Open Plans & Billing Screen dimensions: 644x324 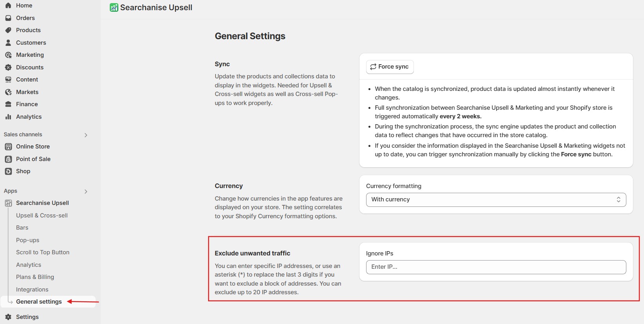click(x=35, y=277)
